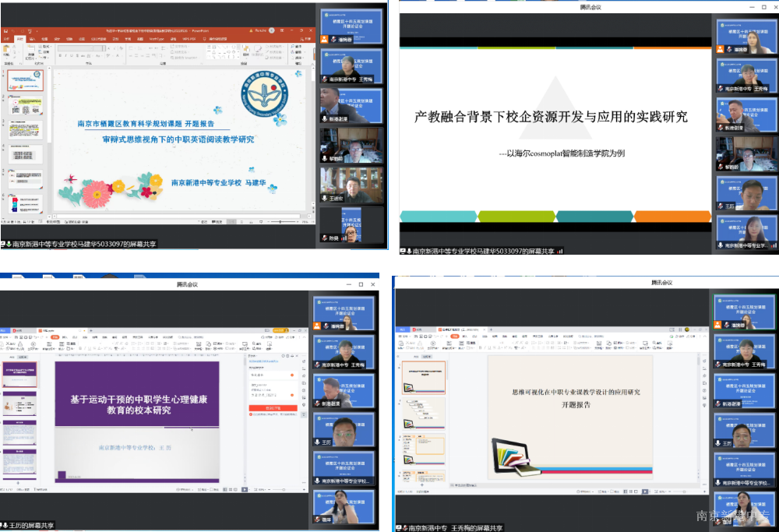Click the orange host avatar icon in 产教融合 window
This screenshot has width=779, height=532.
[x=720, y=49]
